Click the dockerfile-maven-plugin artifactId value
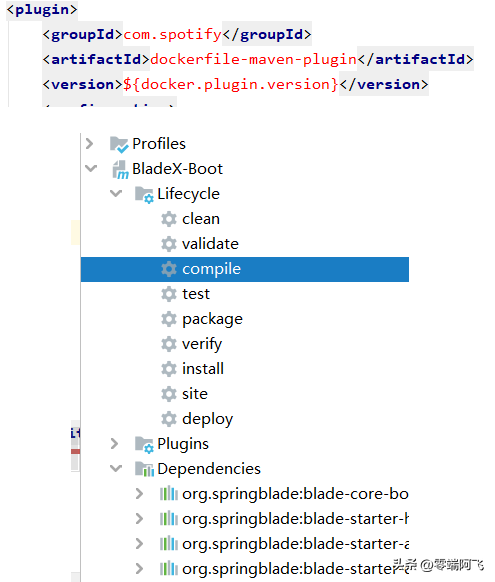Viewport: 495px width, 582px height. 253,59
